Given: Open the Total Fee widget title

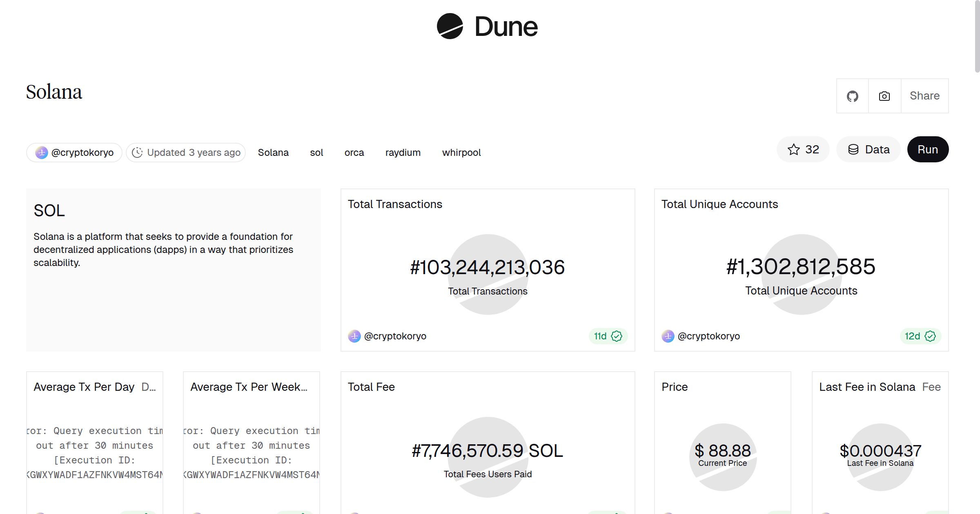Looking at the screenshot, I should 371,387.
